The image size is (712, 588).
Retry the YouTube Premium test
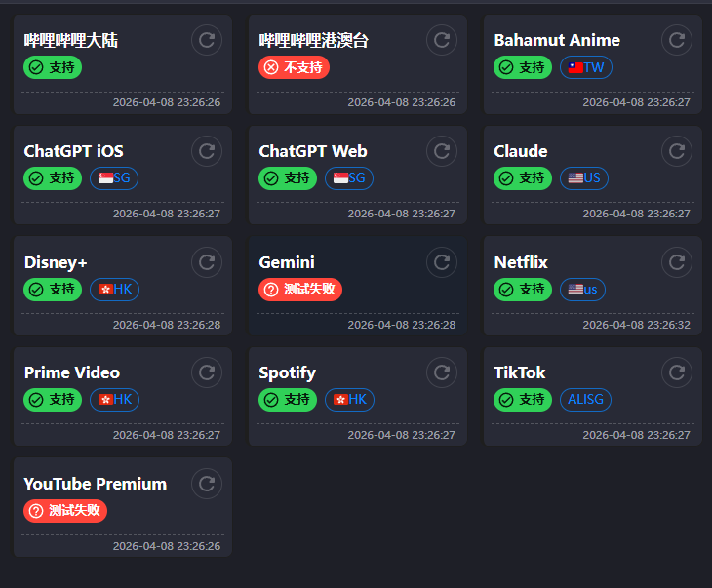tap(206, 484)
